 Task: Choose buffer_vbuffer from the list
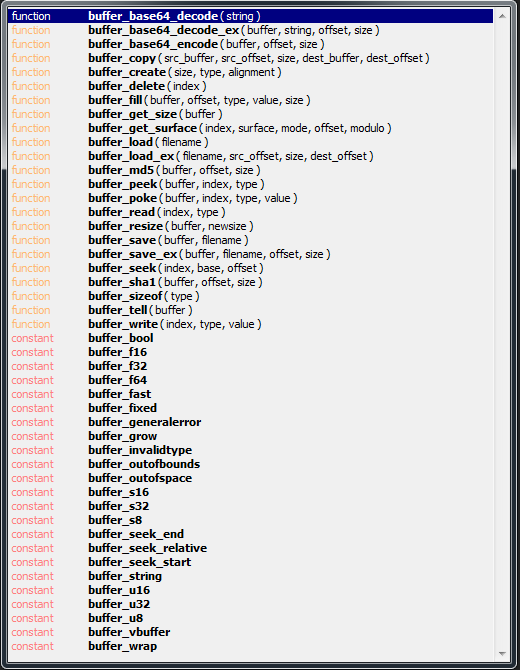250,632
